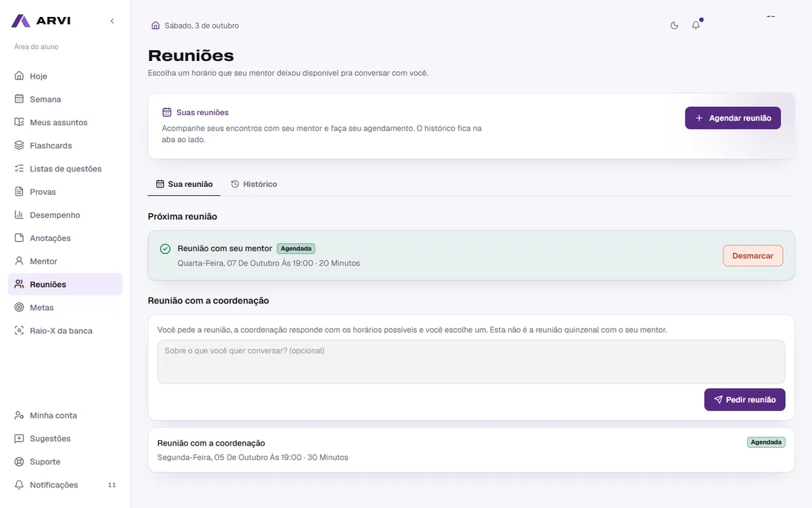Go to Minha conta in the sidebar

click(x=65, y=415)
